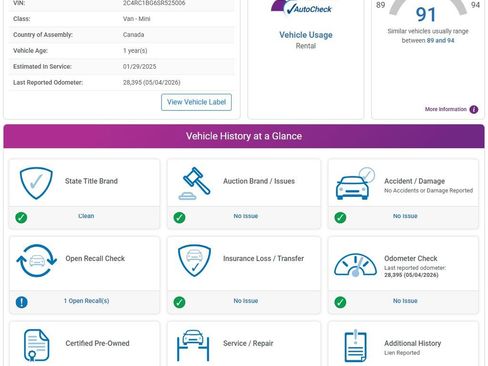Select the Odometer Check gauge icon
Viewport: 488px width, 366px height.
[x=355, y=265]
